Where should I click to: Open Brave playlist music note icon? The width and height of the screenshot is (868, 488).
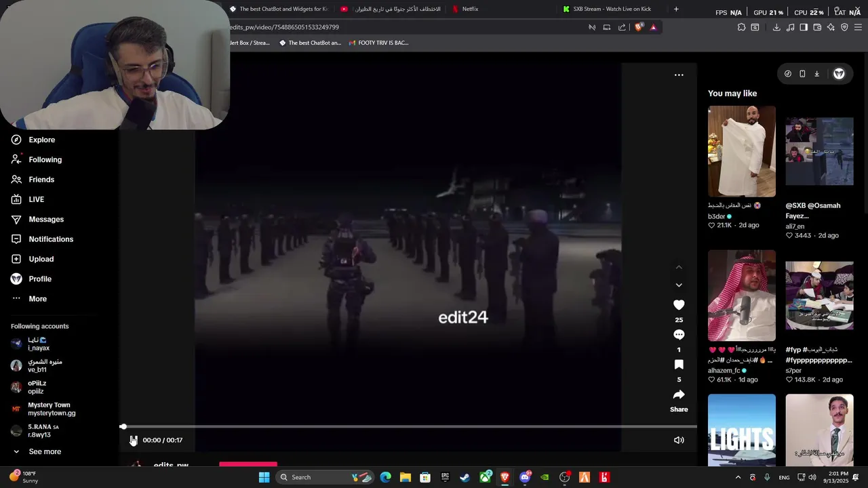[791, 27]
